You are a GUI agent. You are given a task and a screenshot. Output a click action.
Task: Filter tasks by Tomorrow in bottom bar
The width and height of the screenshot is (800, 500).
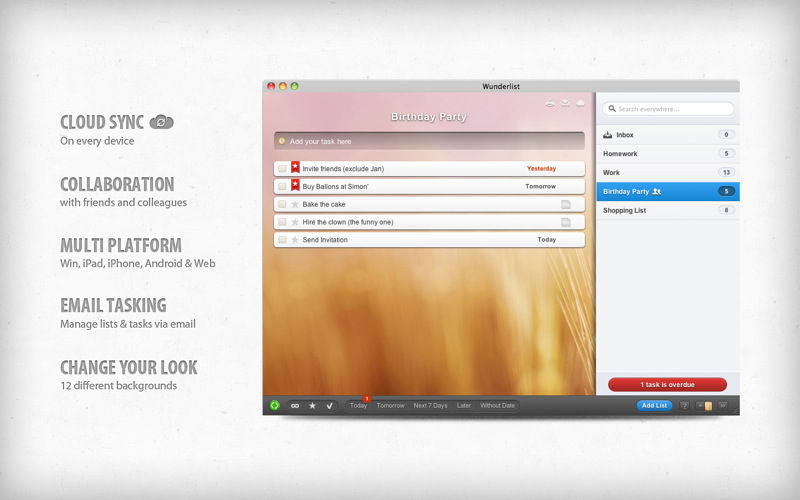(390, 406)
